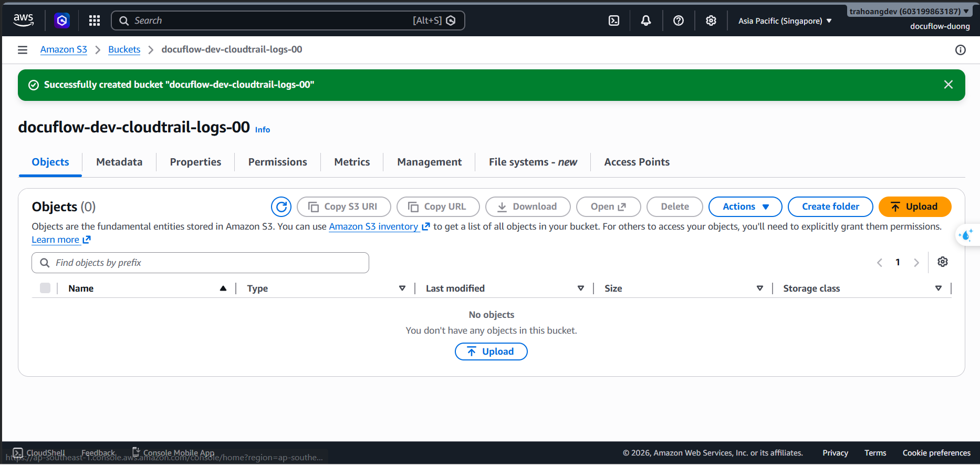The width and height of the screenshot is (980, 465).
Task: Refresh the objects list
Action: 281,206
